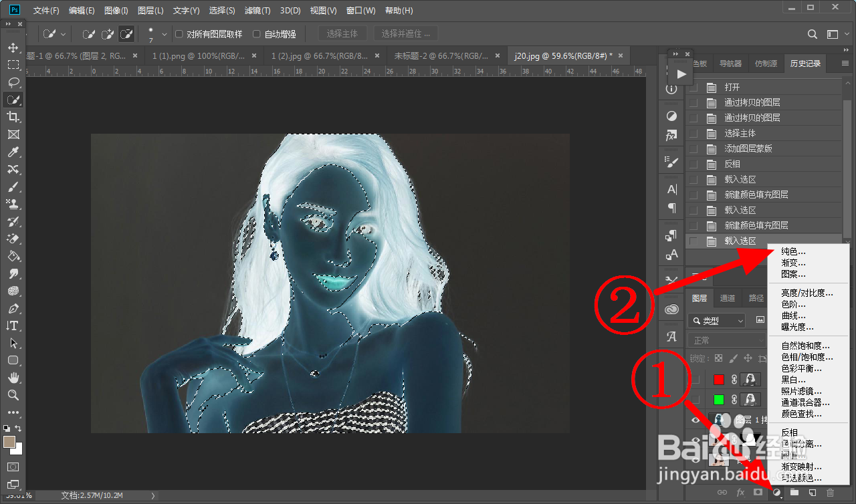Click the 选择主体 button
856x504 pixels.
click(x=342, y=33)
